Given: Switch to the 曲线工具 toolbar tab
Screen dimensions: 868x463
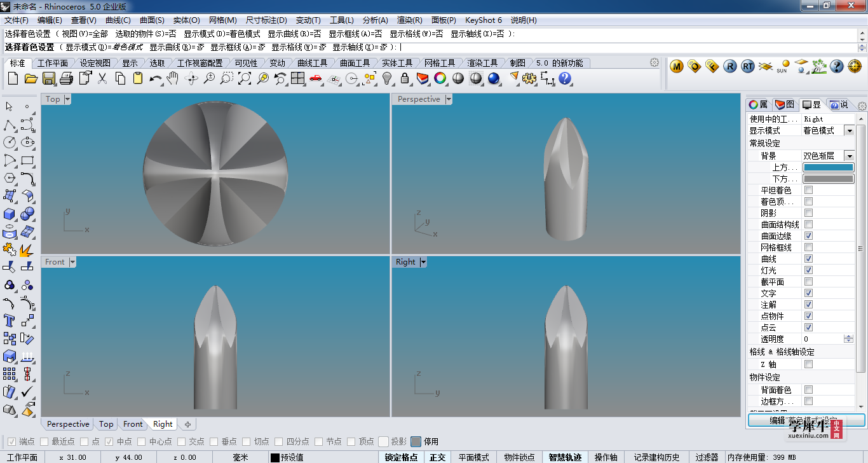Looking at the screenshot, I should (312, 63).
